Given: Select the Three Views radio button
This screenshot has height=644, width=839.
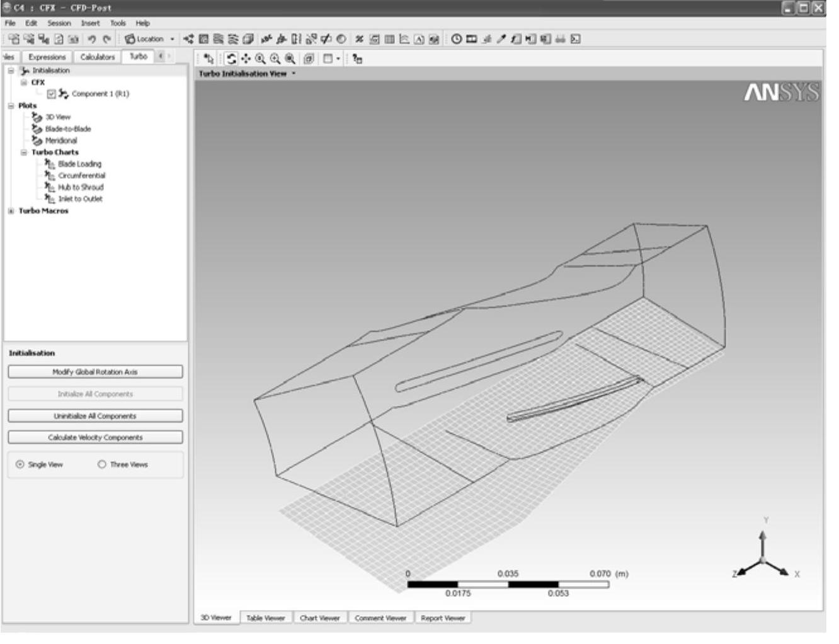Looking at the screenshot, I should tap(101, 464).
